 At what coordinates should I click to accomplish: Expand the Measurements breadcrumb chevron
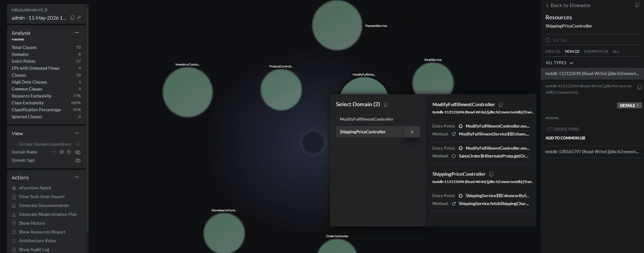[46, 10]
